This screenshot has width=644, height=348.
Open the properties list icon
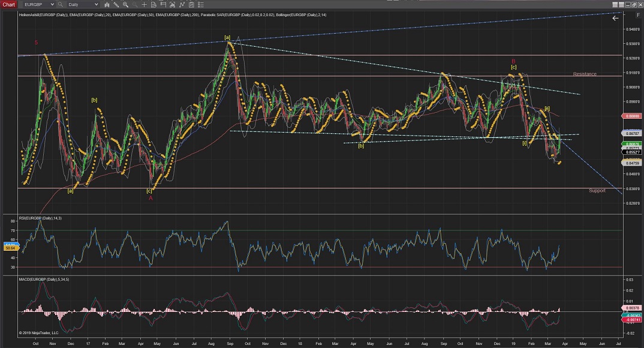click(200, 5)
